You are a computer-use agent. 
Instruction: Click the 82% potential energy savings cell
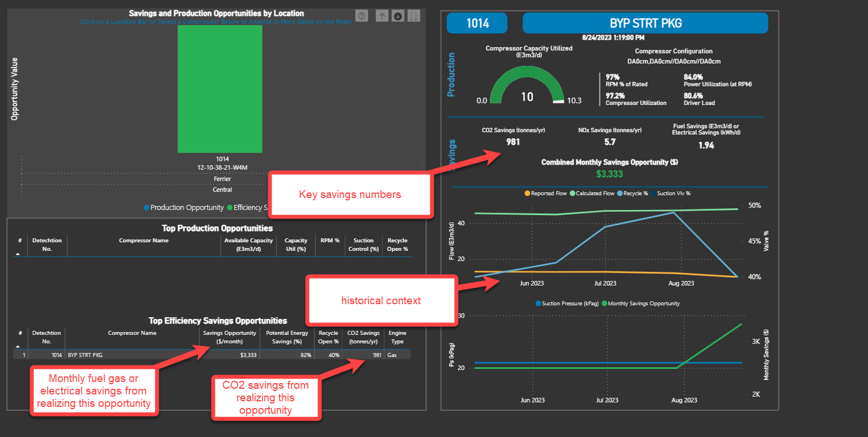[x=306, y=355]
